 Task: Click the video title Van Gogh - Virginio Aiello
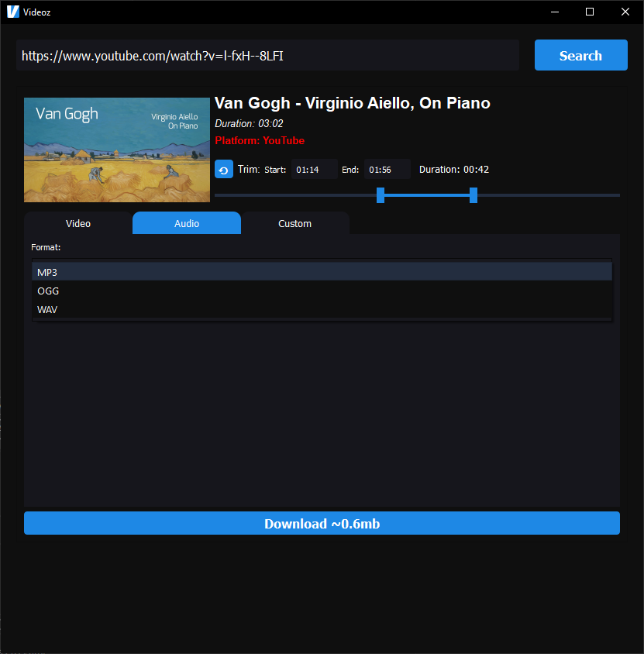pyautogui.click(x=353, y=103)
